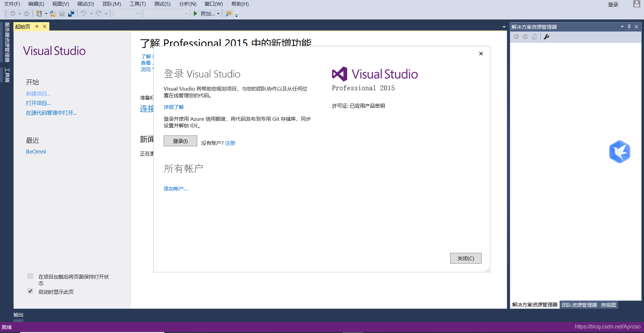Close the sign-in dialog with X
The width and height of the screenshot is (644, 333).
481,54
